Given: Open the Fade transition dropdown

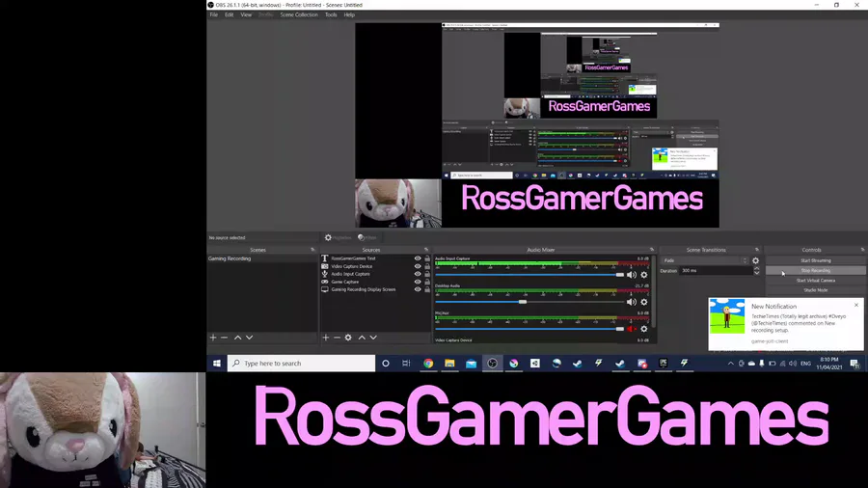Looking at the screenshot, I should click(x=705, y=260).
